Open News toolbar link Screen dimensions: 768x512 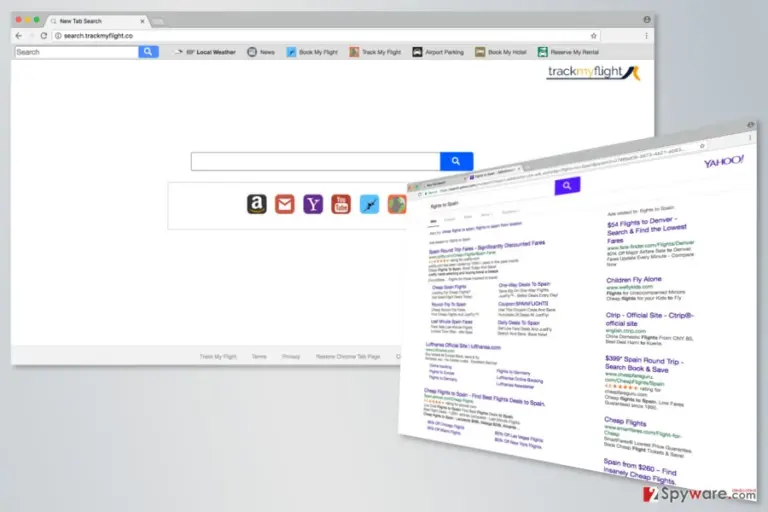point(261,52)
